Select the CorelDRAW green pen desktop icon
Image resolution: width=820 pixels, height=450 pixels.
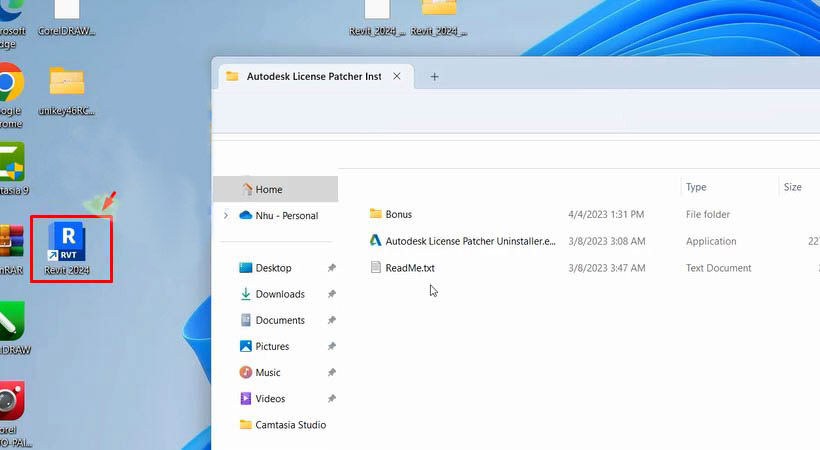click(12, 321)
